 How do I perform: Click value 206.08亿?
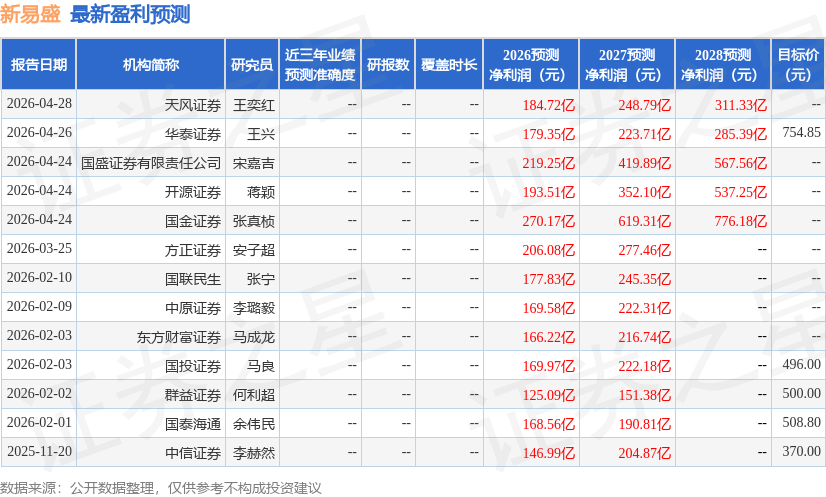click(548, 250)
